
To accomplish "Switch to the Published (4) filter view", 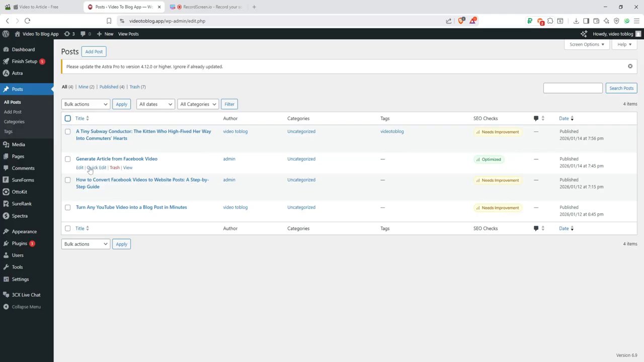I will point(109,86).
